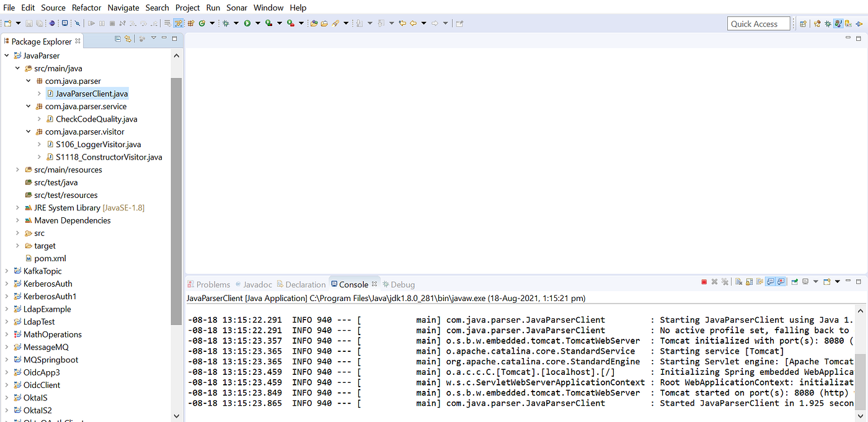Collapse the com.java.parser.service package

click(27, 106)
